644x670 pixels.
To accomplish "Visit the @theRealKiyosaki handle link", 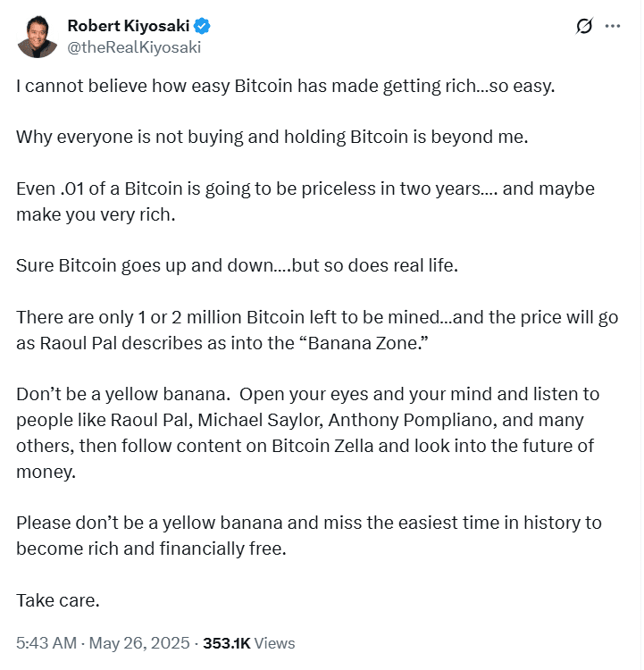I will pos(134,47).
